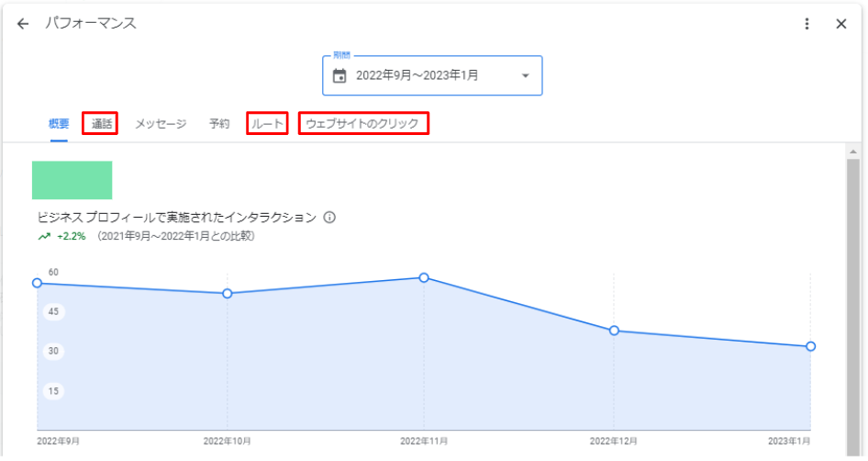Click the calendar icon in period field

click(x=339, y=75)
